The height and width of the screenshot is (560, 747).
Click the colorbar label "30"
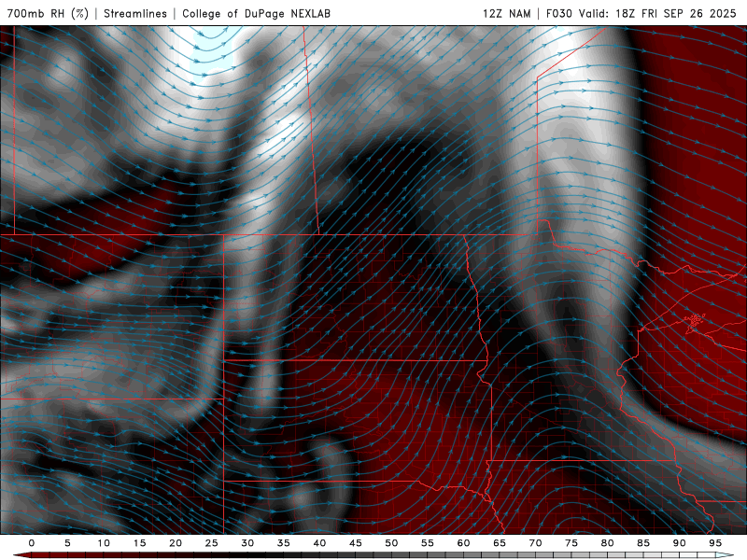pyautogui.click(x=247, y=543)
